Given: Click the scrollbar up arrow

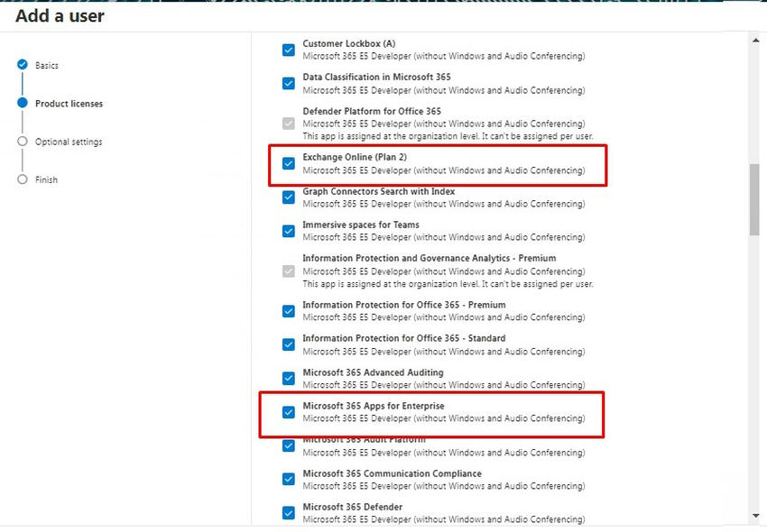Looking at the screenshot, I should pos(754,39).
